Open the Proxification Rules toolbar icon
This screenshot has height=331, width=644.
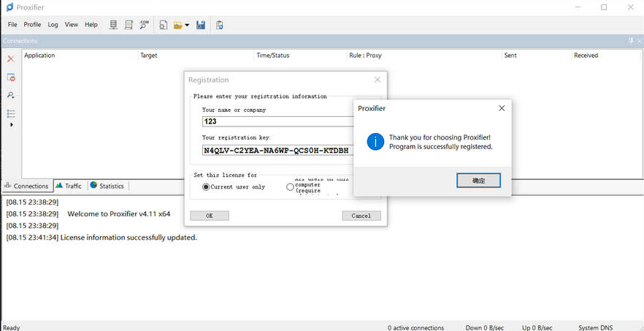pos(129,25)
